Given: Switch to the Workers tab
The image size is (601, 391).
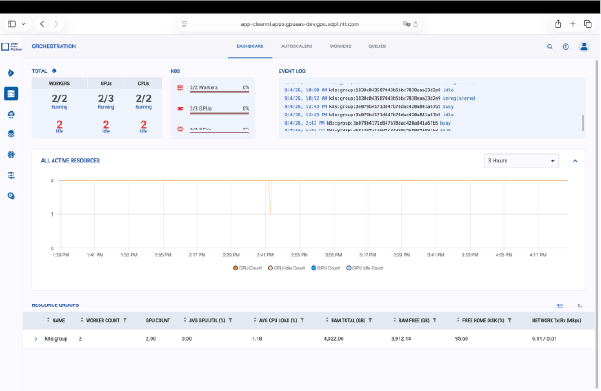Looking at the screenshot, I should click(340, 46).
